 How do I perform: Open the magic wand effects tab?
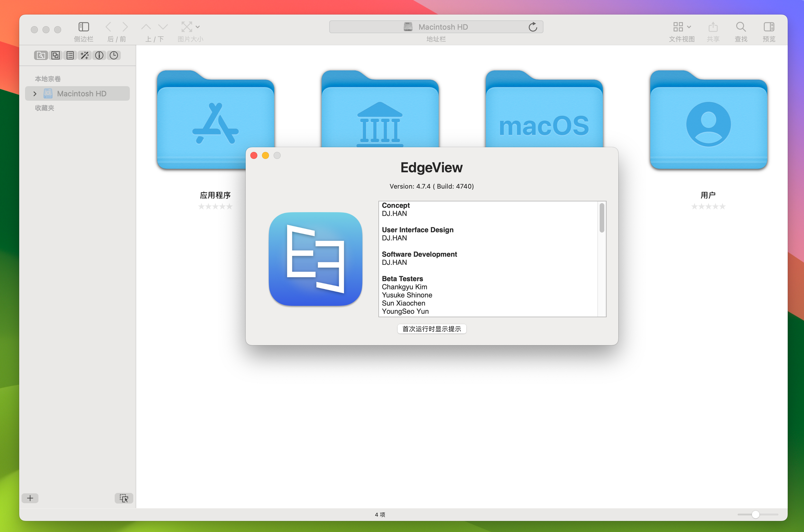pyautogui.click(x=84, y=55)
